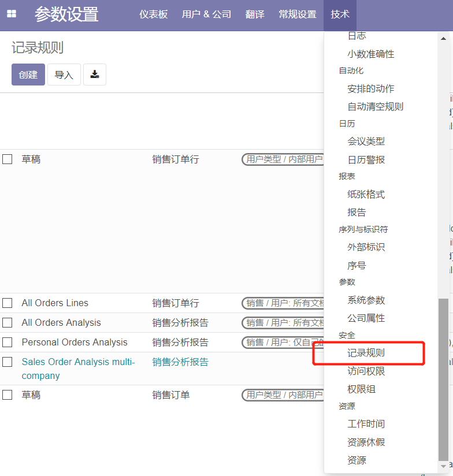Select 记录规则 in the 安全 section
This screenshot has height=476, width=453.
[366, 353]
